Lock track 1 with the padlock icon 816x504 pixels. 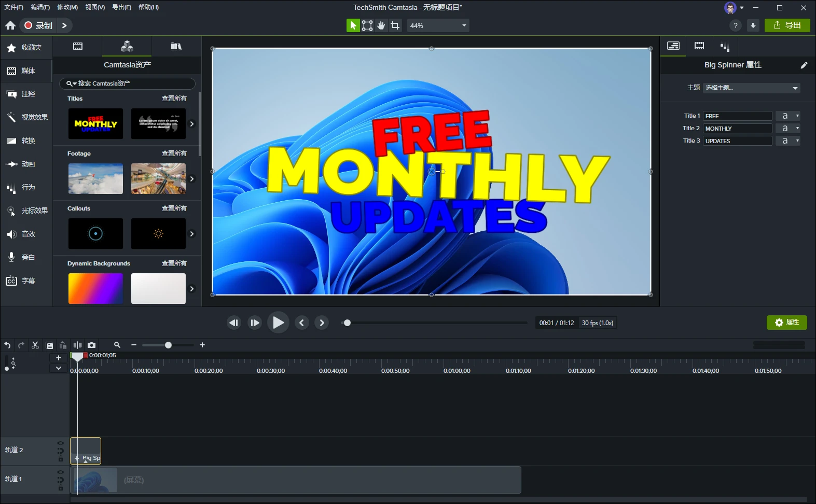tap(61, 488)
